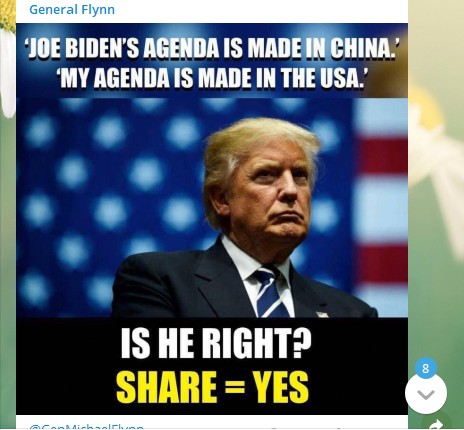Click the white message bubble header area
The image size is (464, 430).
click(212, 11)
